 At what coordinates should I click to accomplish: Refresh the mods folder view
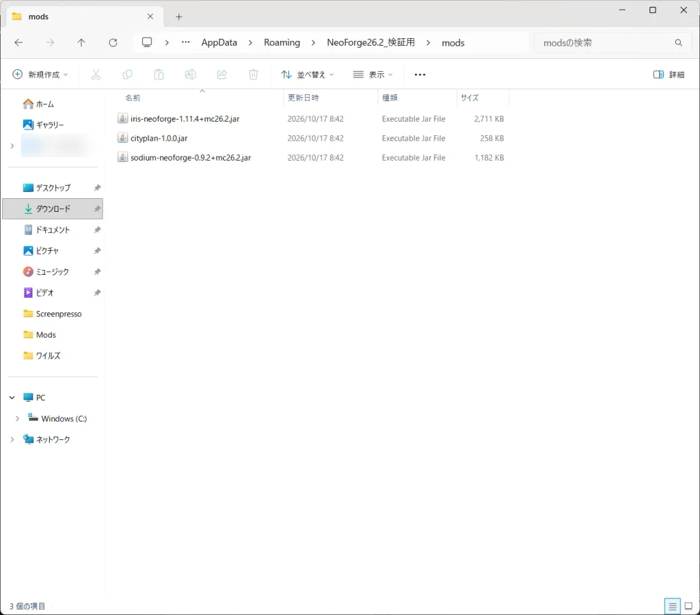click(113, 42)
